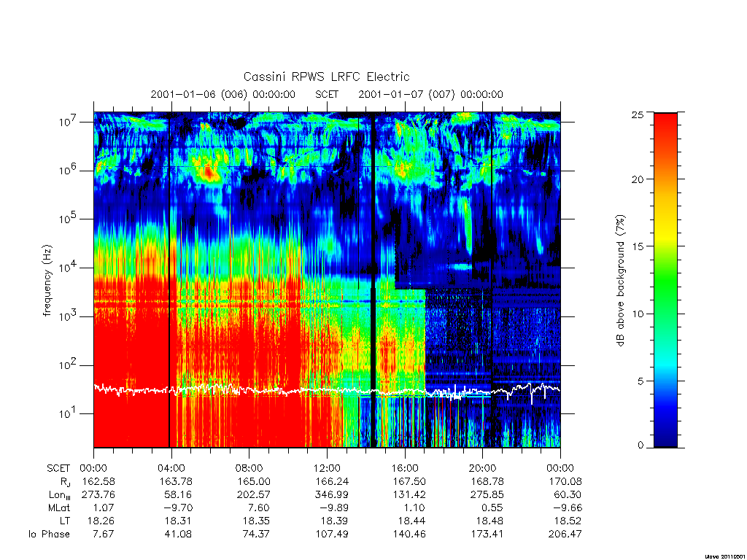Image resolution: width=747 pixels, height=560 pixels.
Task: Click the color bar tick value 5
Action: click(640, 381)
